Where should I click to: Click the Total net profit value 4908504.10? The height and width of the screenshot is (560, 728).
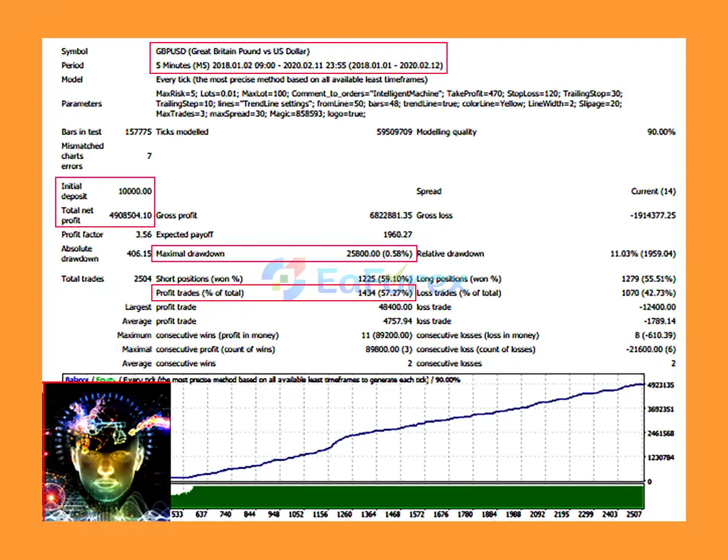131,215
